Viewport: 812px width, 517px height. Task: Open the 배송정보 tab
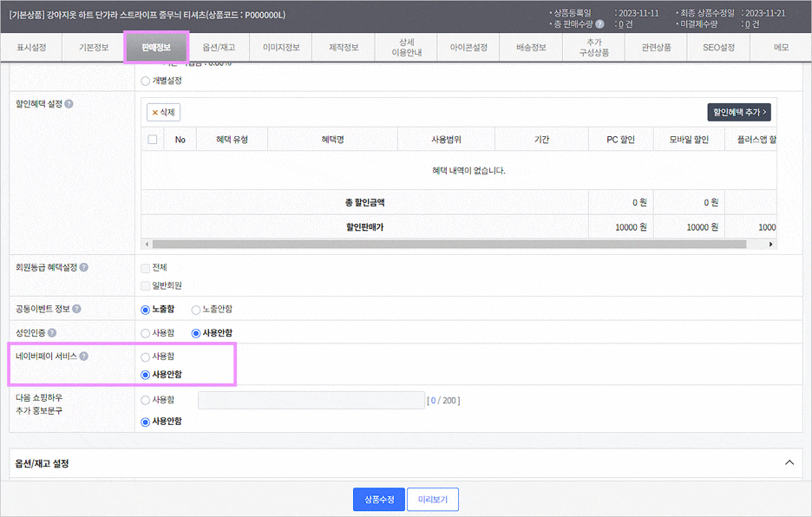coord(531,47)
